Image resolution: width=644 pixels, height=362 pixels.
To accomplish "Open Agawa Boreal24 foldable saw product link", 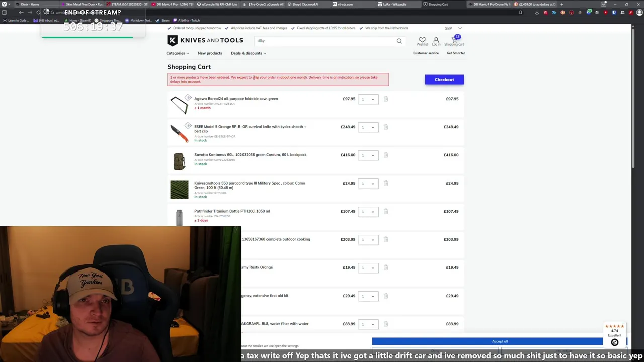I will [236, 99].
